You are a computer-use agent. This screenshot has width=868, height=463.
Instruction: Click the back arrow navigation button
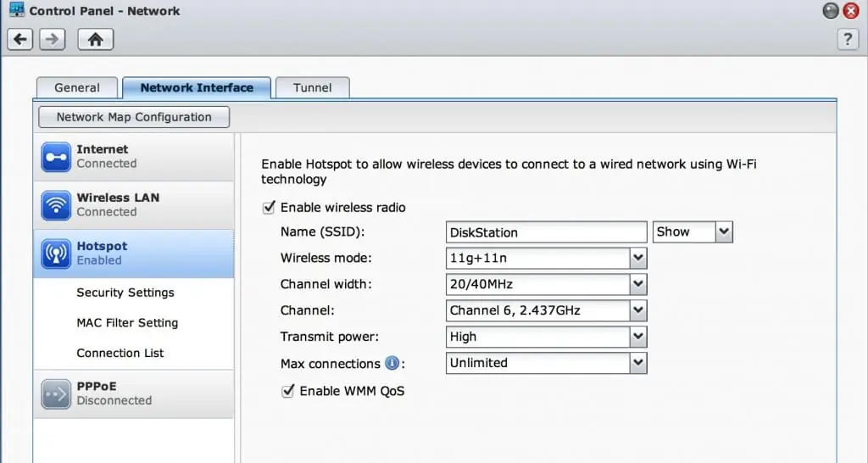click(21, 39)
